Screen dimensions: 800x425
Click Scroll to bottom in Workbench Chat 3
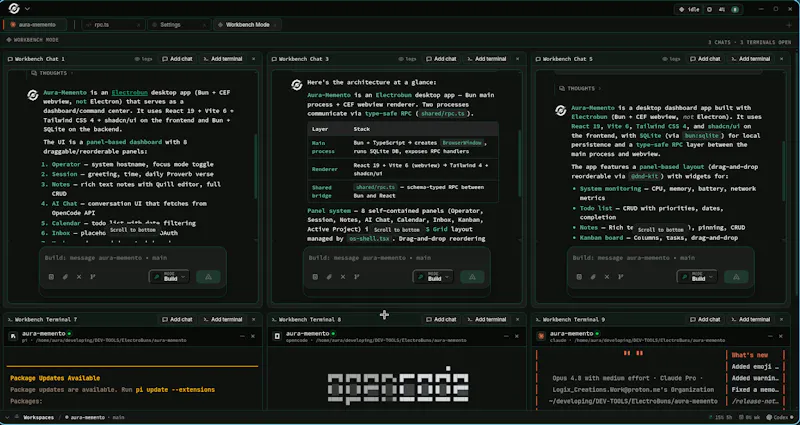pos(396,230)
